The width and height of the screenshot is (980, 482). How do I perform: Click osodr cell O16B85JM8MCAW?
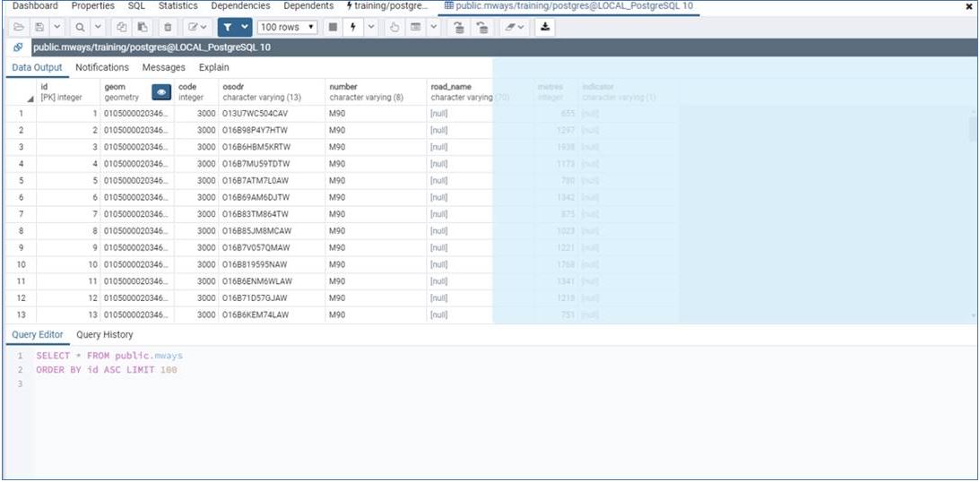point(272,231)
